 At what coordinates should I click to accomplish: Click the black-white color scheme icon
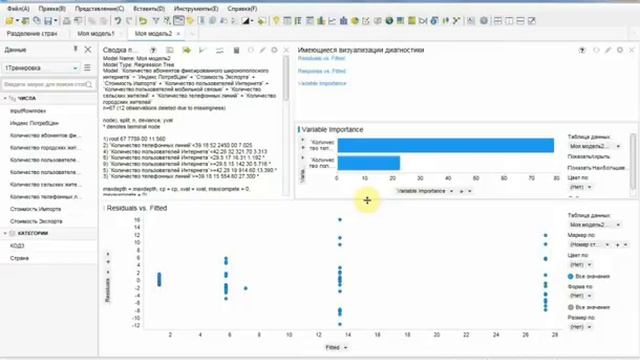(x=246, y=20)
